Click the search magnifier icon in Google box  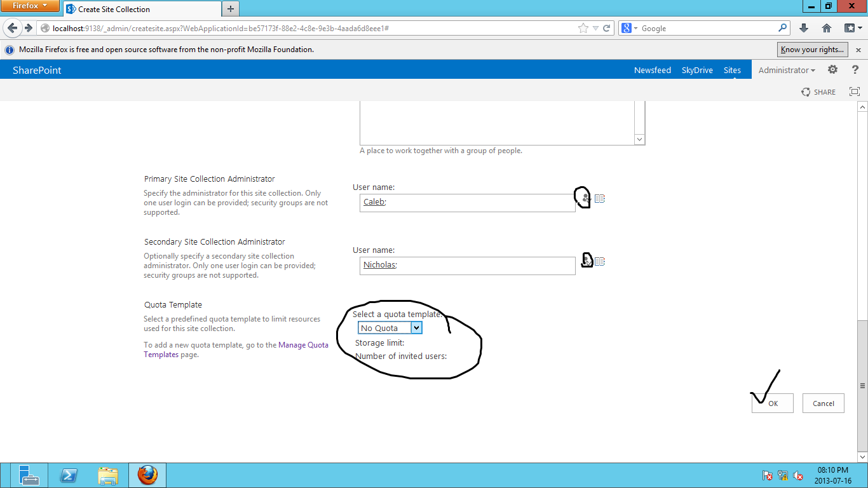pos(782,28)
